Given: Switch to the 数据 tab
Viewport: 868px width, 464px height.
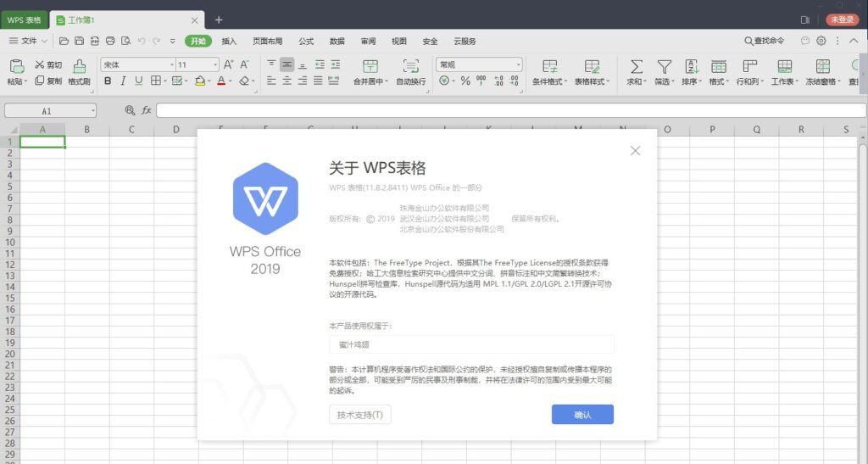Looking at the screenshot, I should tap(337, 41).
